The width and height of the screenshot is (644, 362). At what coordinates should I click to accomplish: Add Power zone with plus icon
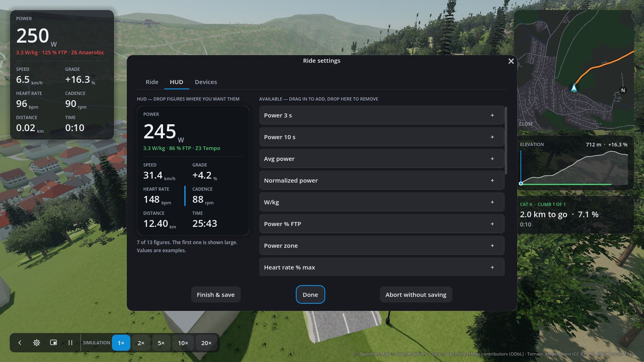492,246
